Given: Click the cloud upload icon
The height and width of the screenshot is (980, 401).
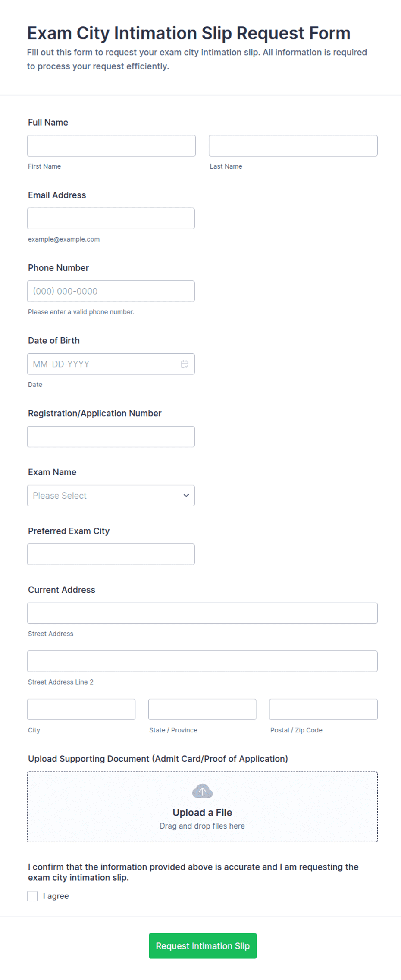Looking at the screenshot, I should [x=202, y=791].
